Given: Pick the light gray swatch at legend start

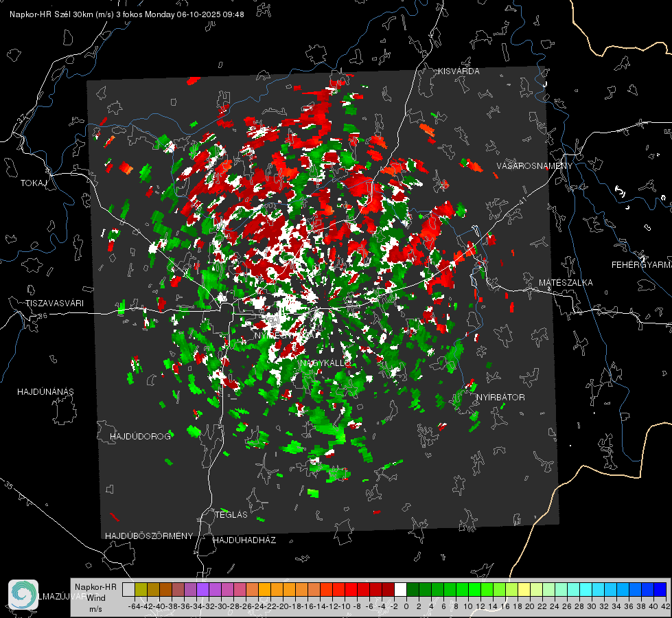Looking at the screenshot, I should (x=128, y=589).
